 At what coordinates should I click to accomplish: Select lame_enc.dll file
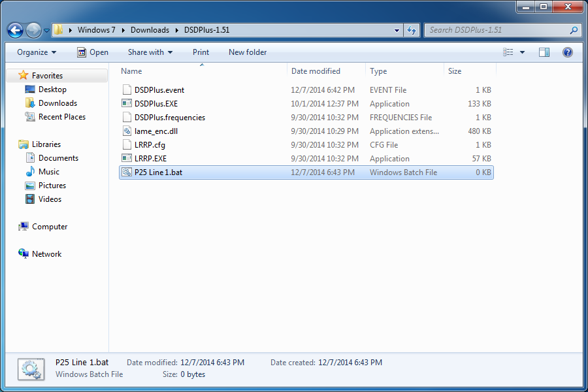click(306, 131)
